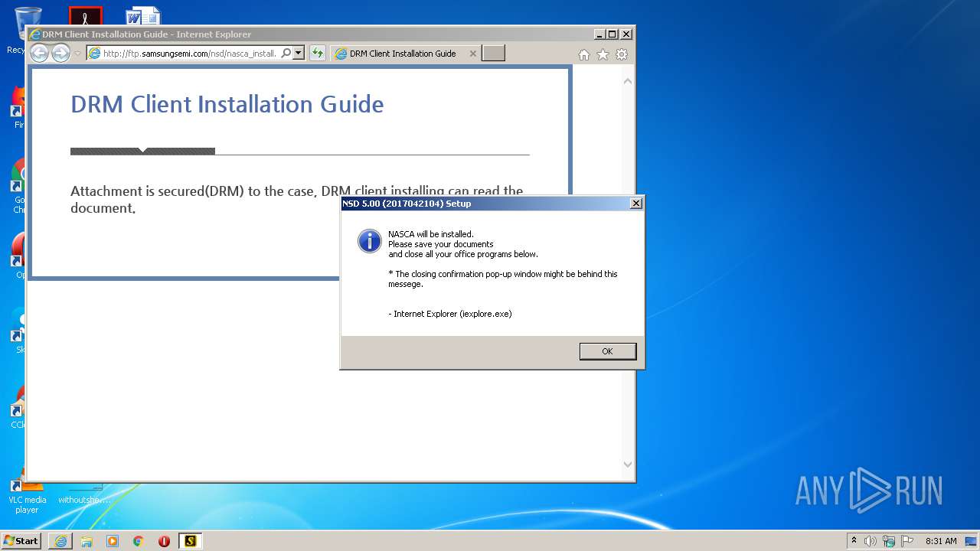Click the yellow S setup taskbar icon
The image size is (980, 551).
(x=190, y=541)
